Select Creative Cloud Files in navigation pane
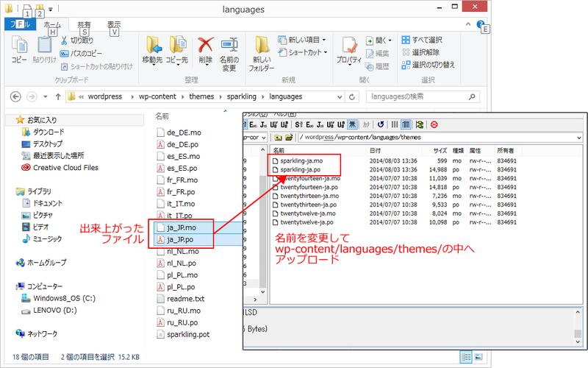Viewport: 588px width, 368px height. coord(60,168)
